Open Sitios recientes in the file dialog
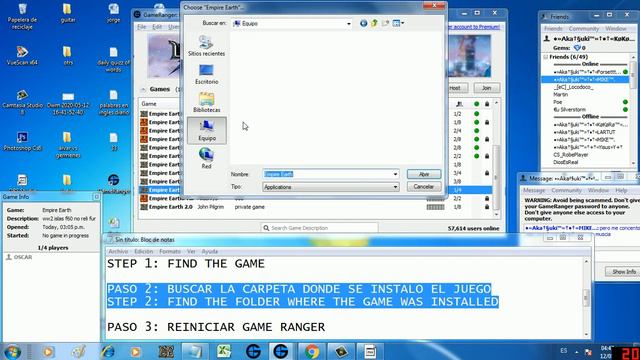Screen dimensions: 640x360 pyautogui.click(x=207, y=45)
